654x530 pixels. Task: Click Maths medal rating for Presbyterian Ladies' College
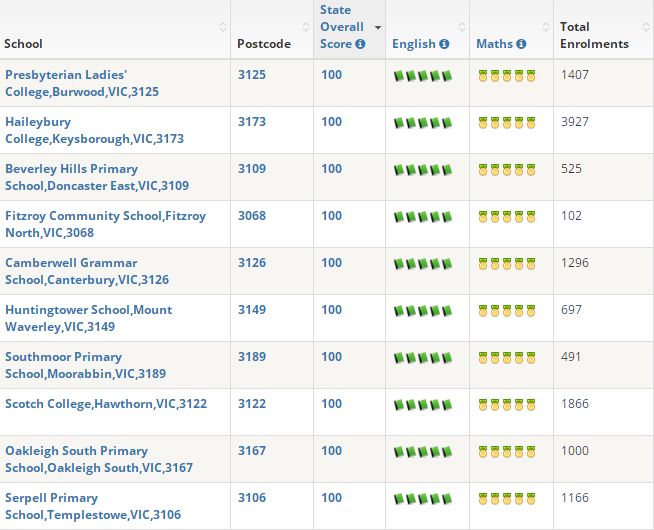(x=507, y=76)
